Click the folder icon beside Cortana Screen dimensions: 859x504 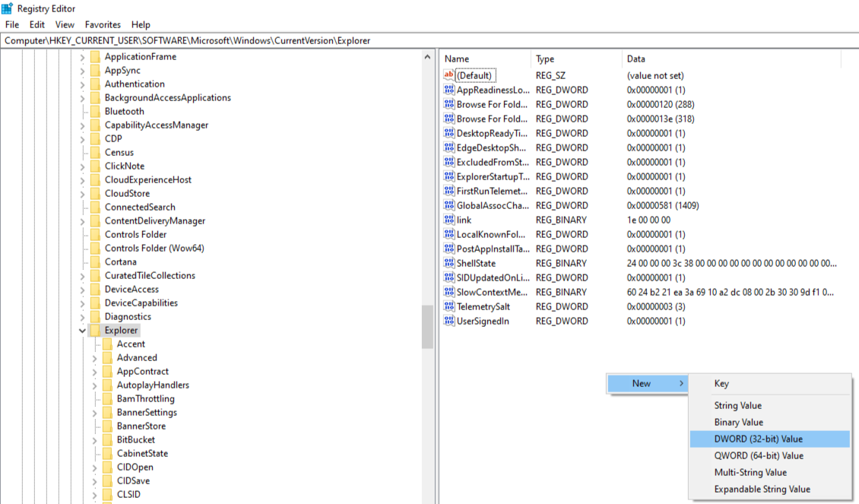point(95,262)
